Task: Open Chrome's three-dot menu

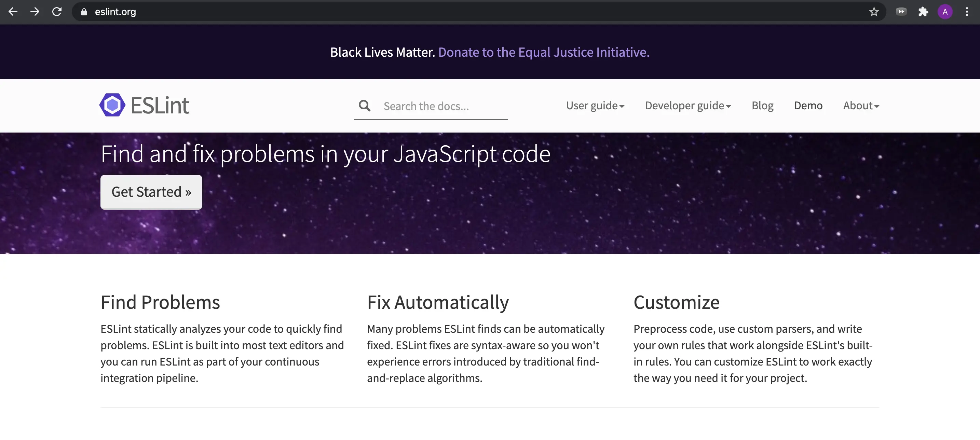Action: tap(967, 12)
